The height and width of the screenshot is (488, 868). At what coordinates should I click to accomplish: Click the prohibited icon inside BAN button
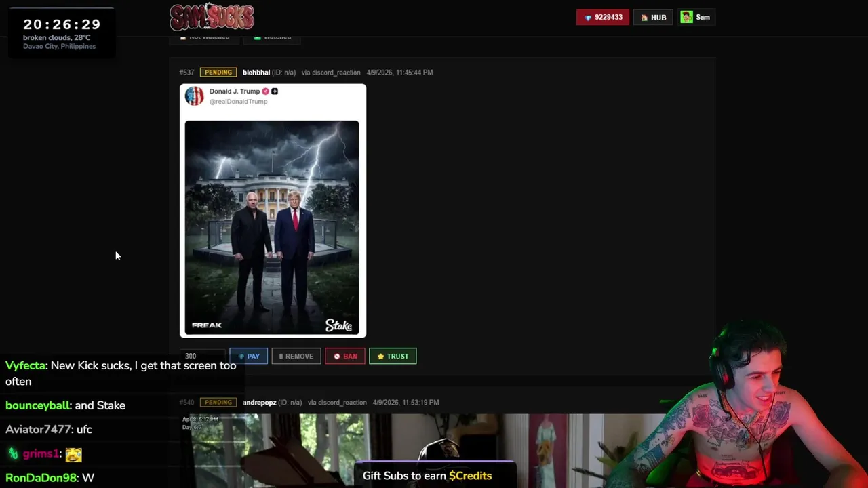(337, 357)
